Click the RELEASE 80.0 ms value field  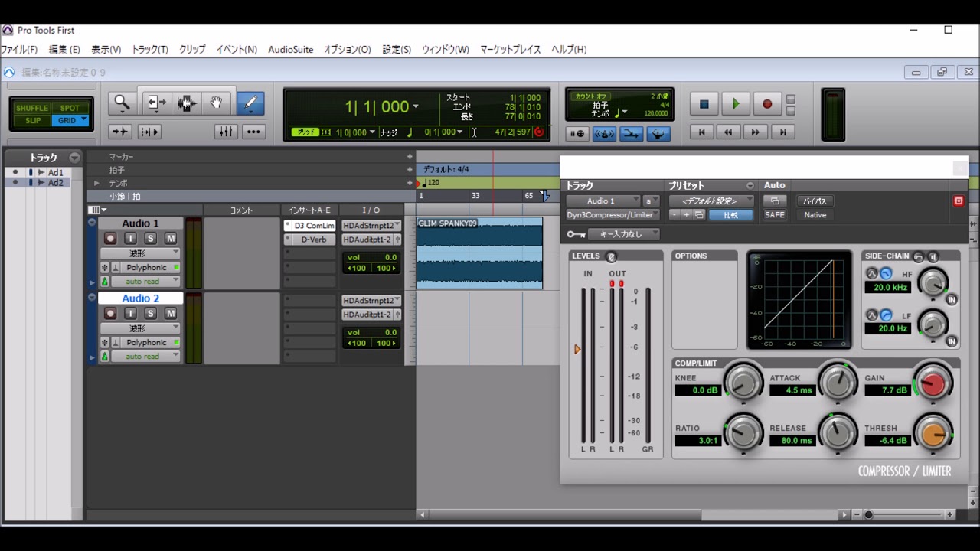(x=791, y=441)
